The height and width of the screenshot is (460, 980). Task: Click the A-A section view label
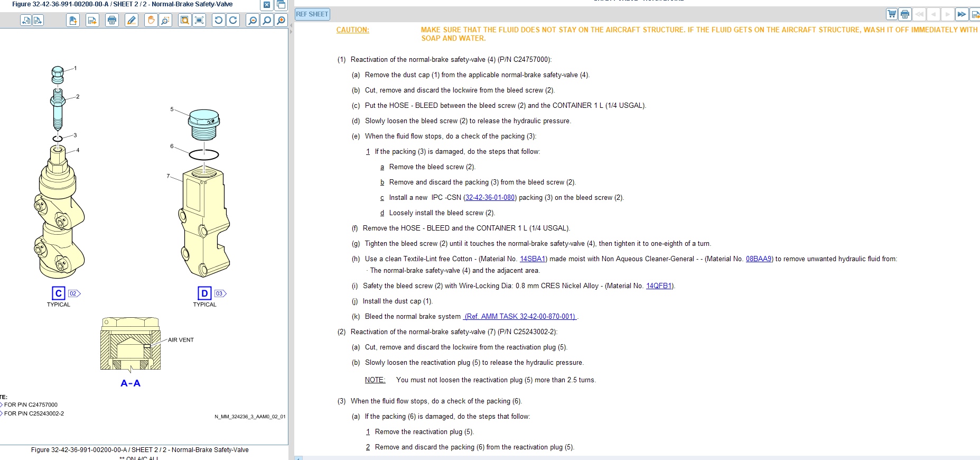point(130,383)
